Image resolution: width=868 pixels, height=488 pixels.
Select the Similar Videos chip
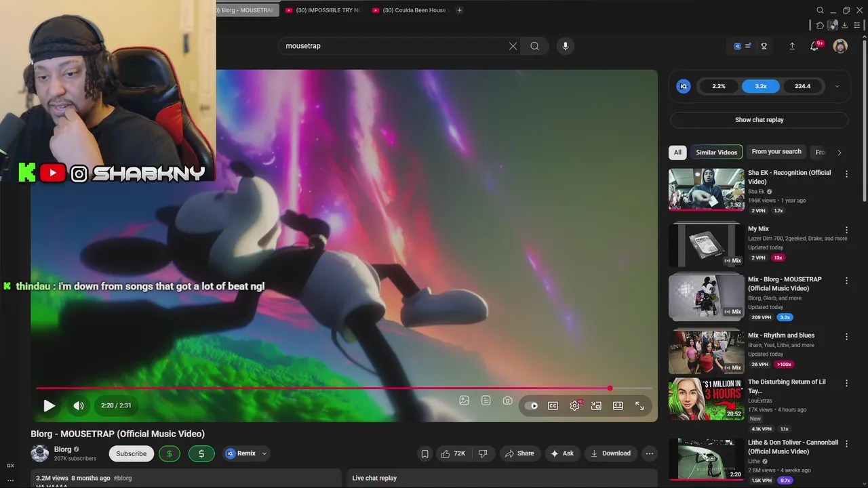click(x=716, y=152)
